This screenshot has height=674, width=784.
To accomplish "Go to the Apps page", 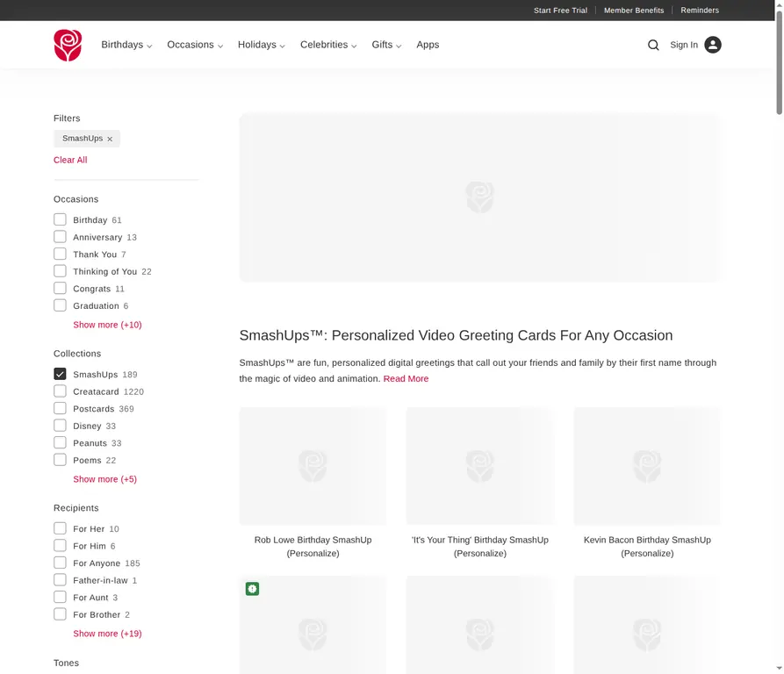I will [x=428, y=45].
